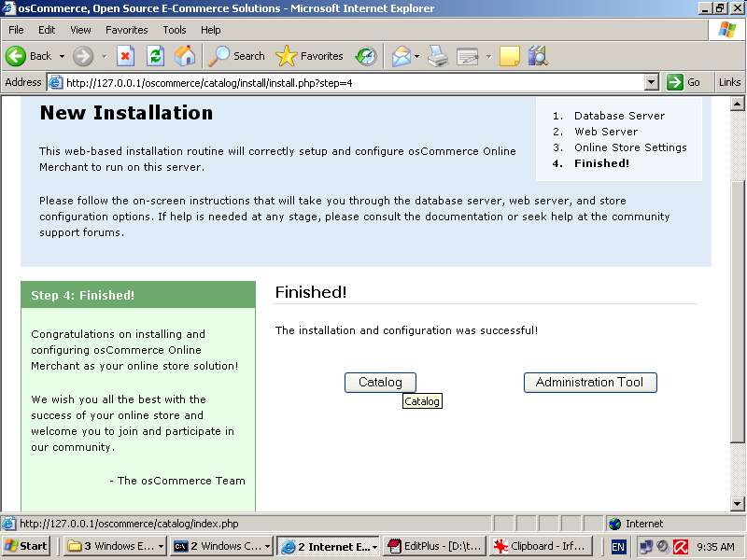The image size is (747, 560).
Task: Open the Search toolbar button
Action: coord(237,56)
